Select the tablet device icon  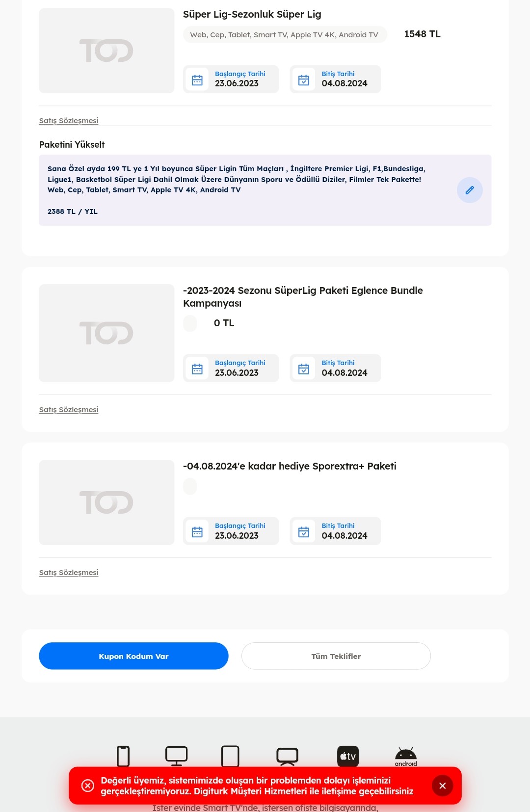point(230,756)
